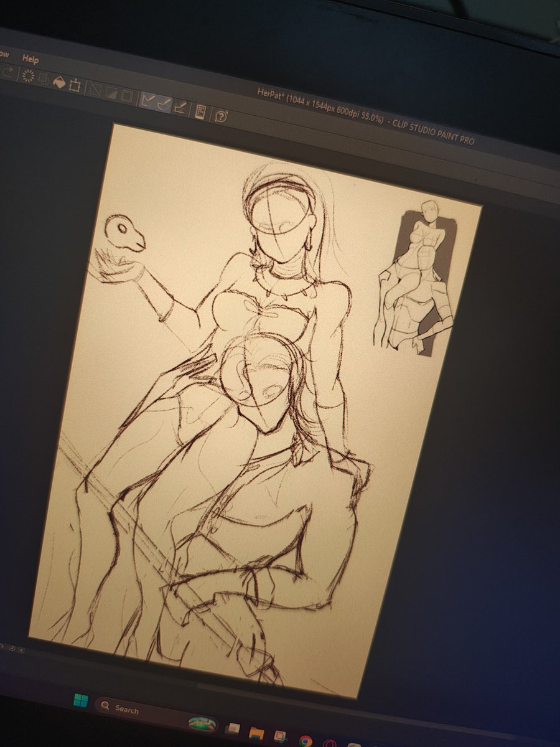The image size is (560, 747).
Task: Click the Scale/Rotate transform icon
Action: [75, 85]
